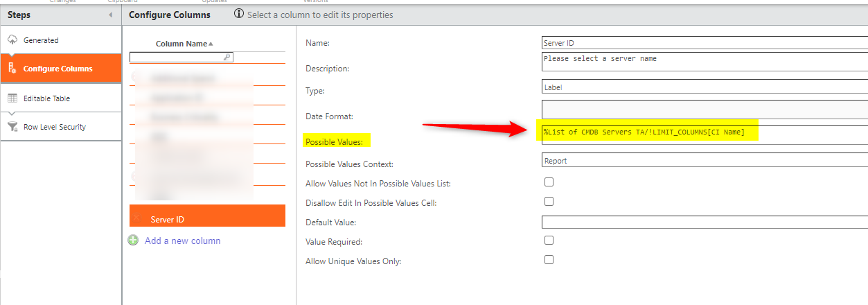The height and width of the screenshot is (305, 868).
Task: Open the Type dropdown showing Label
Action: click(704, 87)
